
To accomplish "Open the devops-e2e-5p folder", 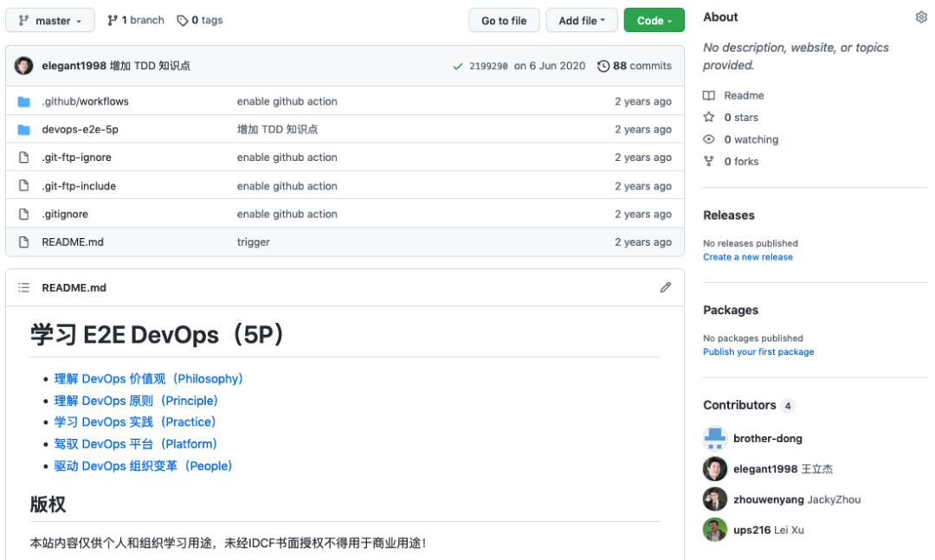I will point(80,130).
